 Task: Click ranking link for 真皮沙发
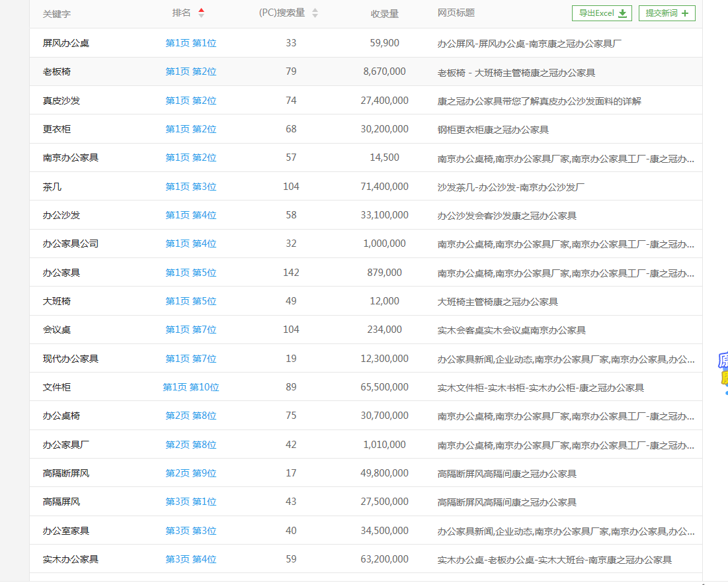[x=190, y=100]
